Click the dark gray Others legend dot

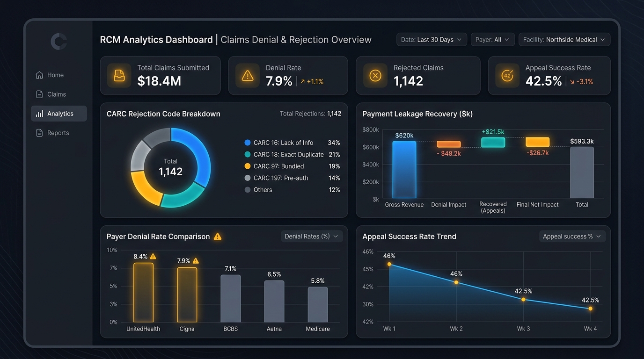point(248,190)
